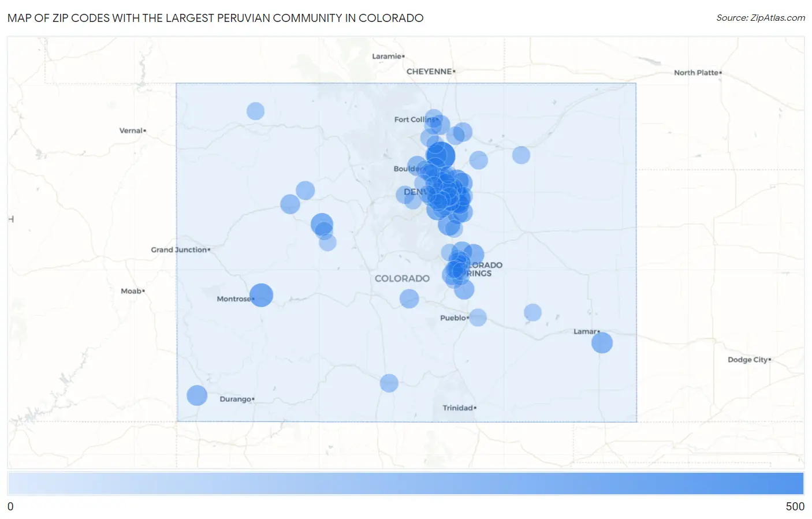
Task: Click the bubble southwest of COLORADO label
Action: (x=409, y=298)
